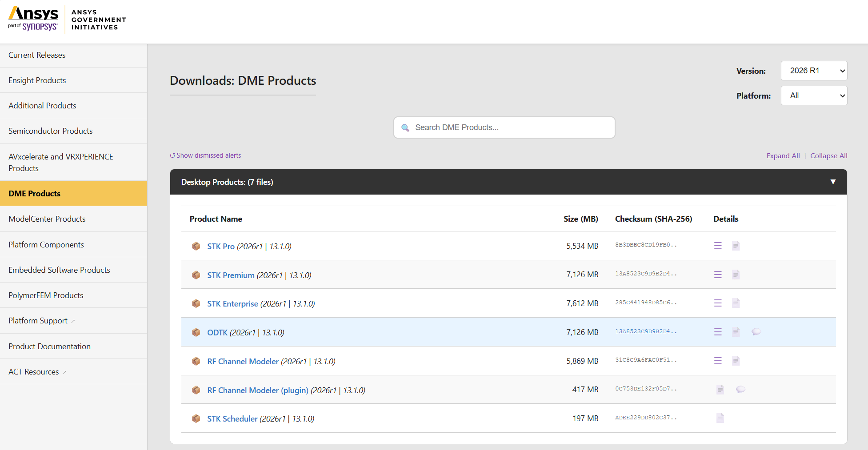The image size is (868, 450).
Task: Open ACT Resources external link
Action: click(x=74, y=372)
